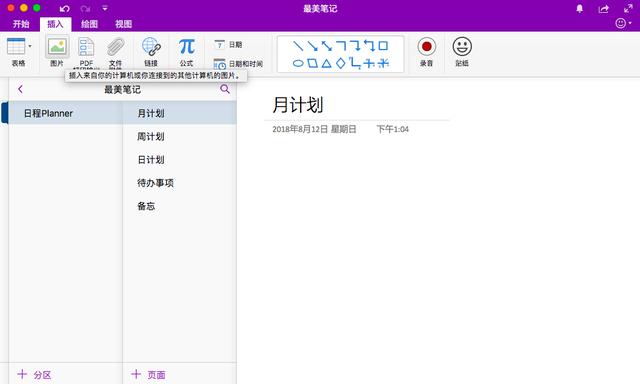Click the page time 下午1:04
The height and width of the screenshot is (384, 640).
click(x=392, y=129)
